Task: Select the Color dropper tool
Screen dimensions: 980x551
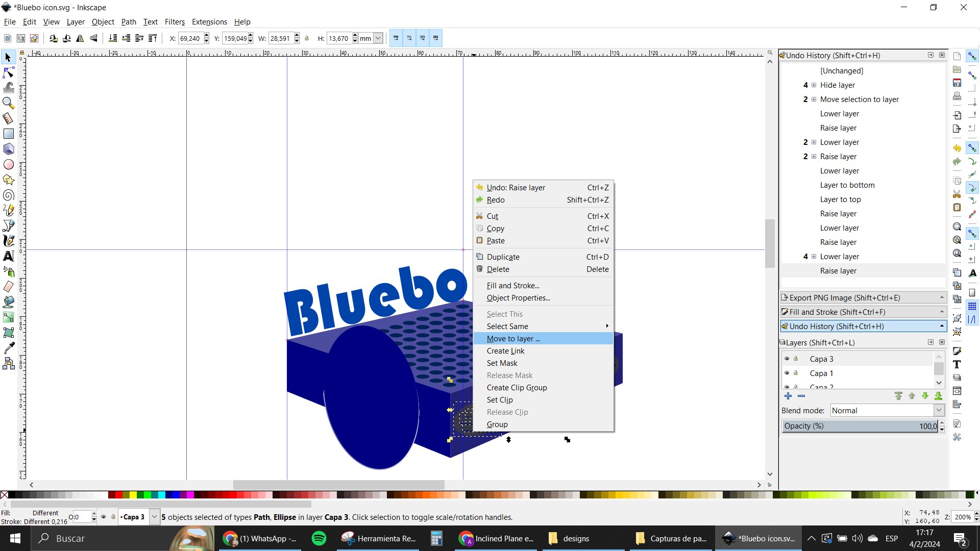Action: 8,348
